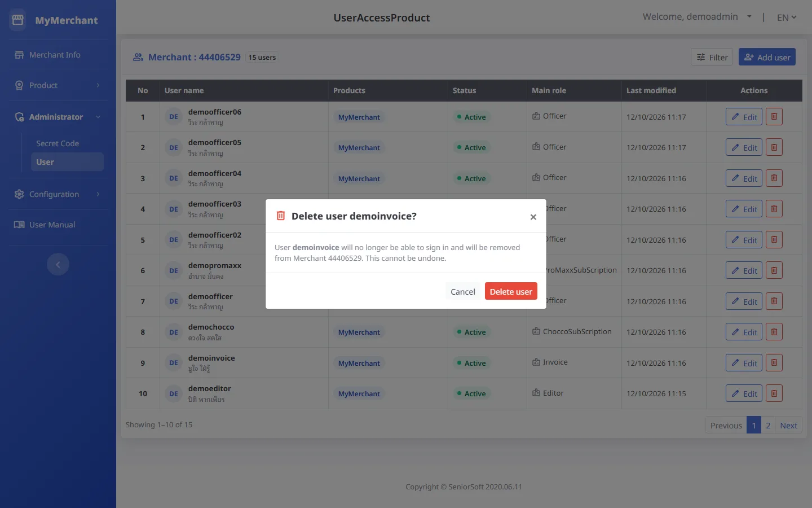Open the demoadmin account dropdown
This screenshot has height=508, width=812.
(697, 17)
